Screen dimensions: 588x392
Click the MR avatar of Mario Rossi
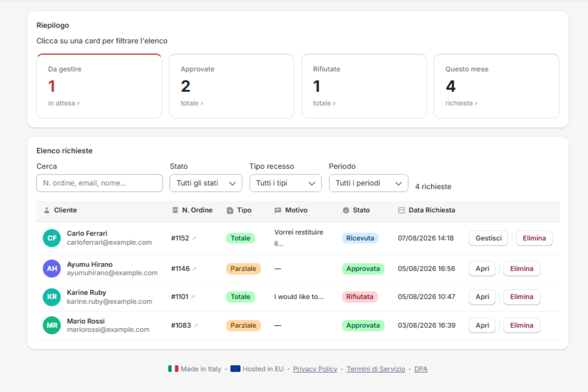51,325
